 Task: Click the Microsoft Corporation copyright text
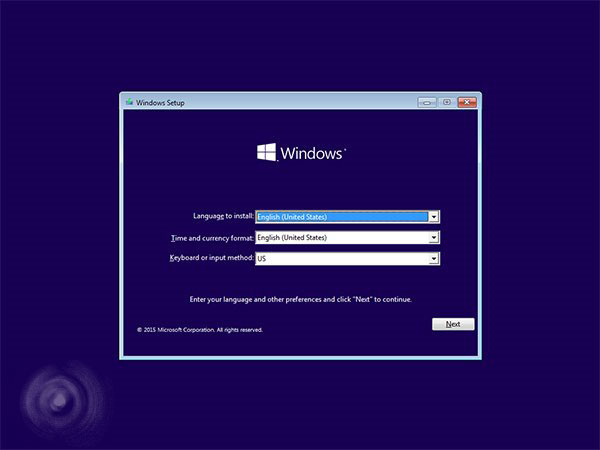pyautogui.click(x=200, y=330)
